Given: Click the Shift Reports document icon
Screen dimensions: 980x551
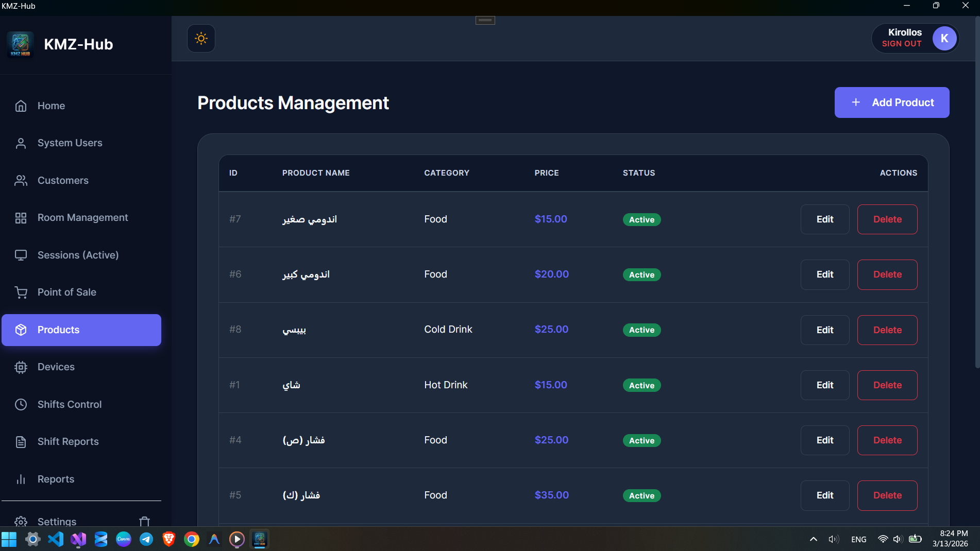Looking at the screenshot, I should point(21,441).
